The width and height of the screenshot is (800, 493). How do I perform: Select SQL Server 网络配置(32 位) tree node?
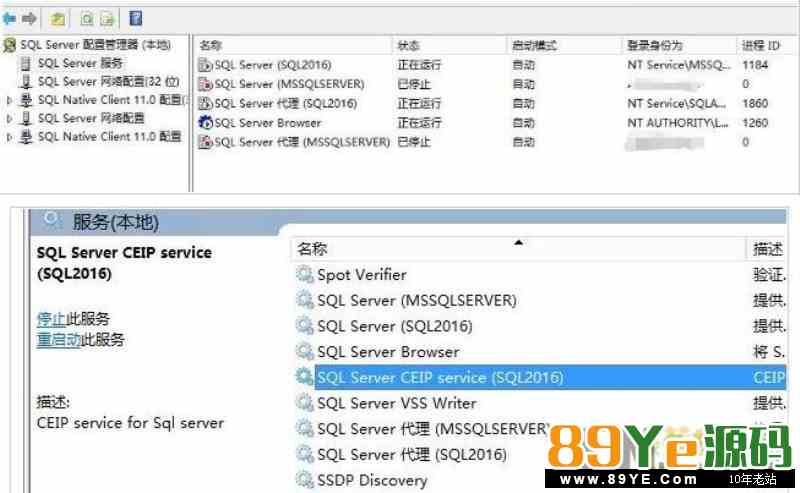(108, 82)
